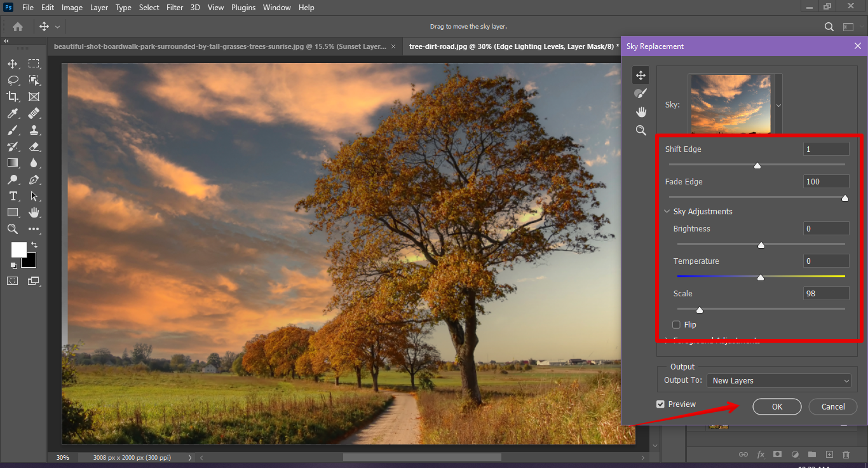868x468 pixels.
Task: Select the Horizontal Type tool
Action: pyautogui.click(x=13, y=196)
